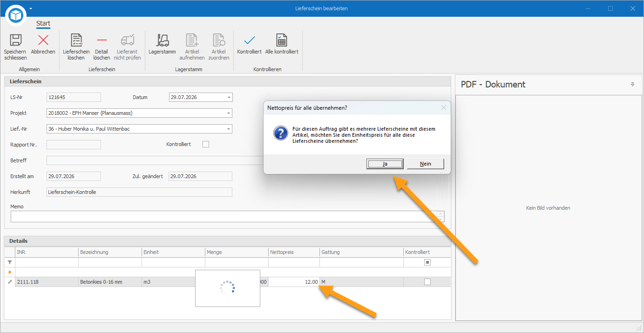Open Lagerstamm forklift icon
The height and width of the screenshot is (333, 644).
point(163,40)
